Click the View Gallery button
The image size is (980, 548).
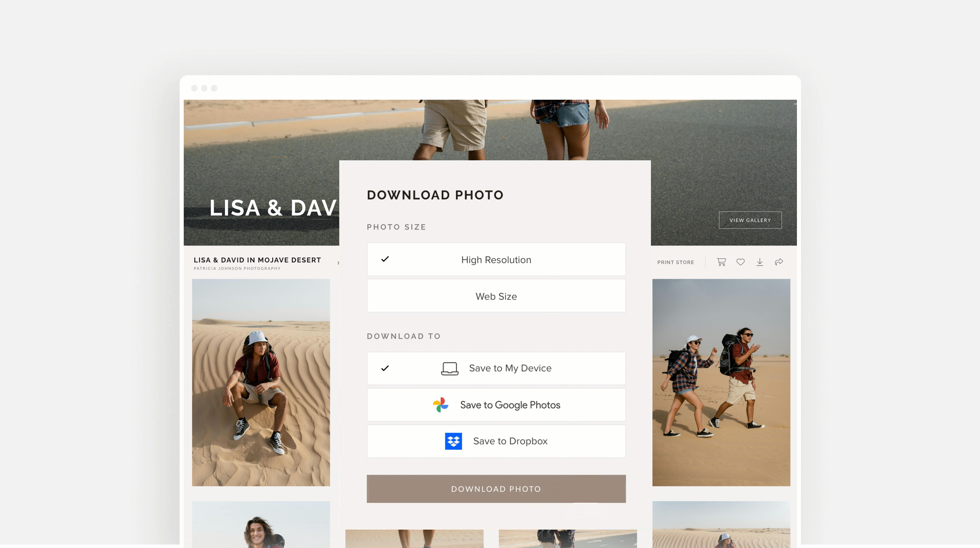click(750, 220)
